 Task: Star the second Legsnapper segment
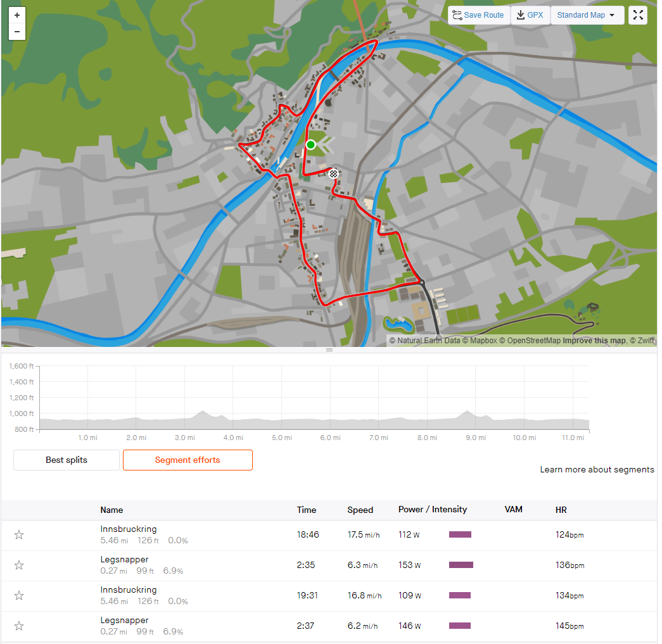click(19, 626)
